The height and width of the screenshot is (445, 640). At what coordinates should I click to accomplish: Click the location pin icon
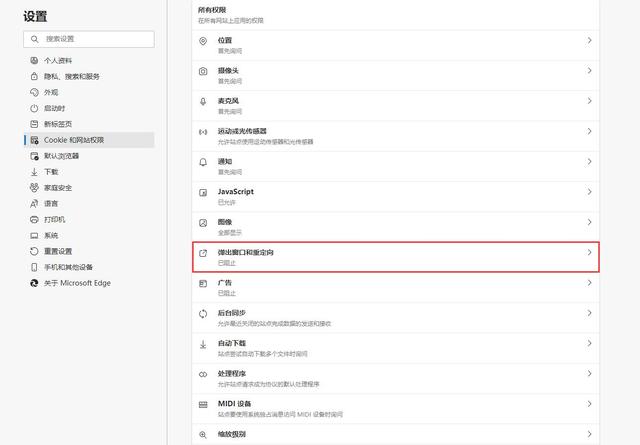point(203,41)
